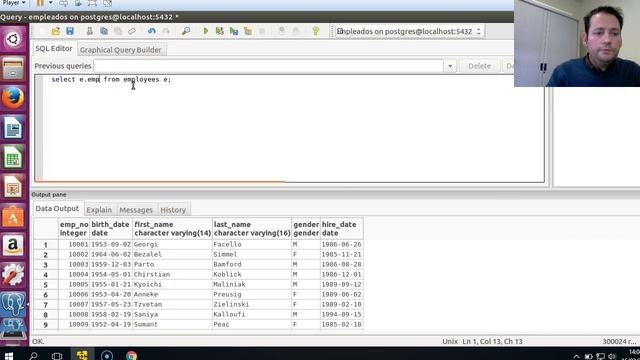Select the hire_date column header
640x360 pixels.
pyautogui.click(x=341, y=229)
